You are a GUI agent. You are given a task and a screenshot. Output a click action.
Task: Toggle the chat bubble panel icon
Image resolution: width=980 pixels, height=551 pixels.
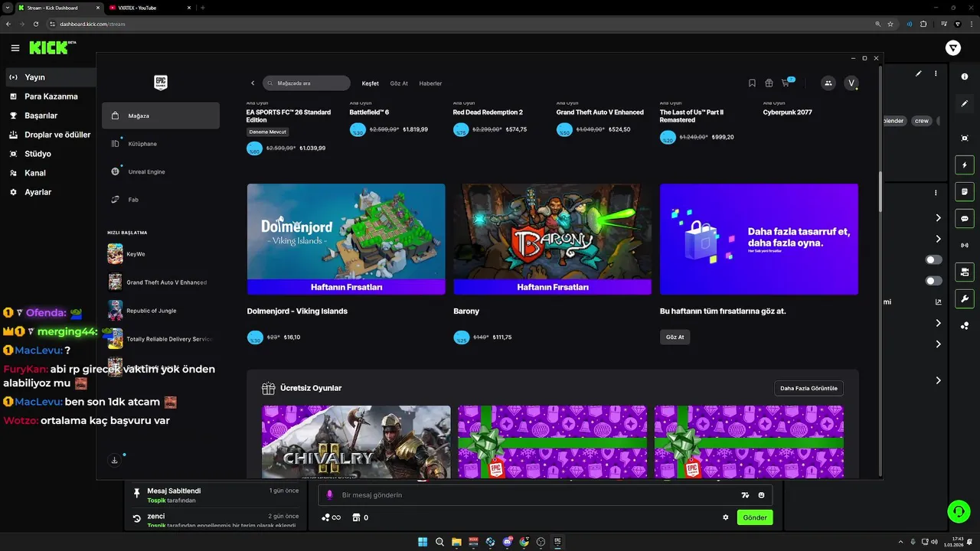click(965, 218)
